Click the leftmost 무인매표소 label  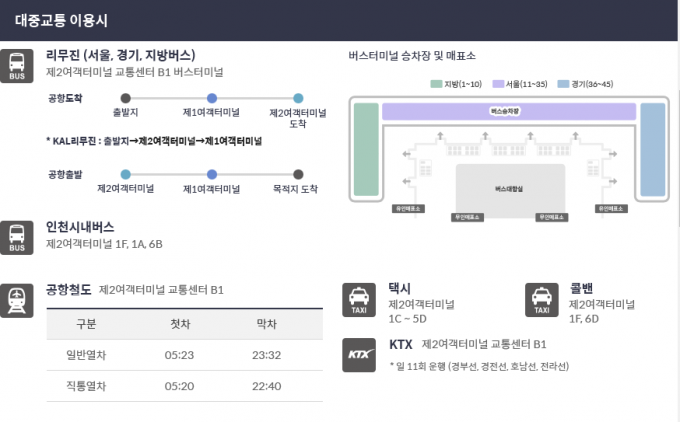coord(408,209)
